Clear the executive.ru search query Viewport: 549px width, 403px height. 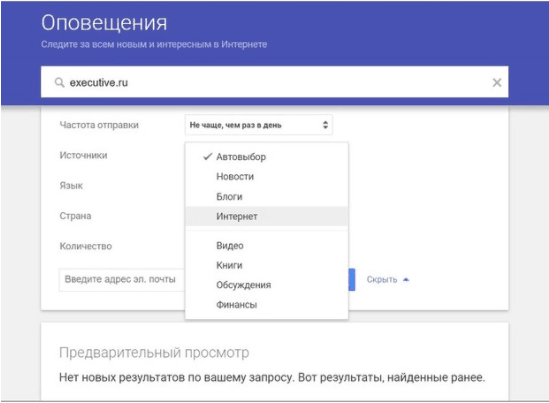tap(496, 83)
